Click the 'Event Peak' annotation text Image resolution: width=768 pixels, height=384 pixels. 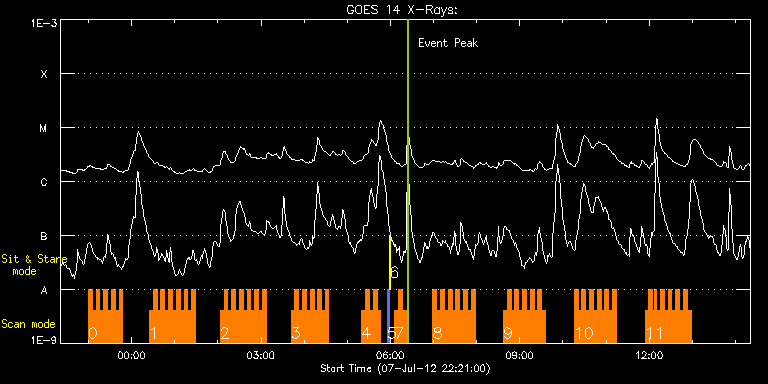tap(448, 43)
